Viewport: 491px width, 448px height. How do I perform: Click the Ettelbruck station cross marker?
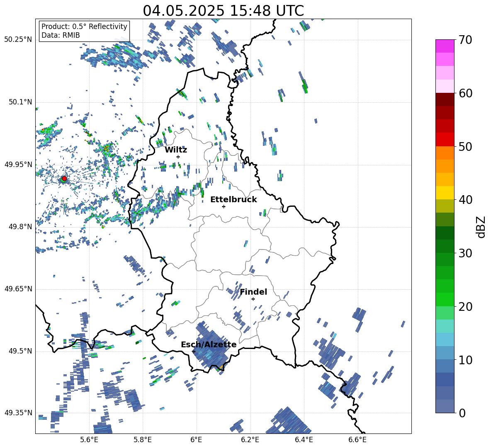click(x=224, y=206)
